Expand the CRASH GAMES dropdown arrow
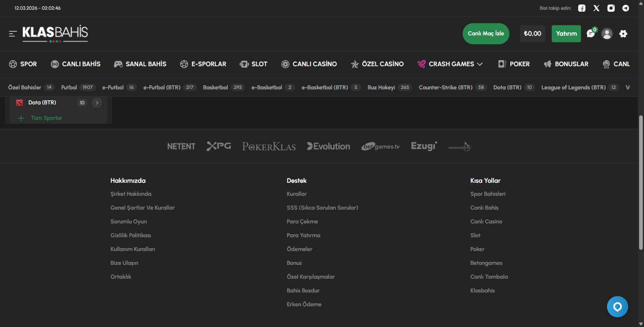The height and width of the screenshot is (327, 644). (480, 64)
